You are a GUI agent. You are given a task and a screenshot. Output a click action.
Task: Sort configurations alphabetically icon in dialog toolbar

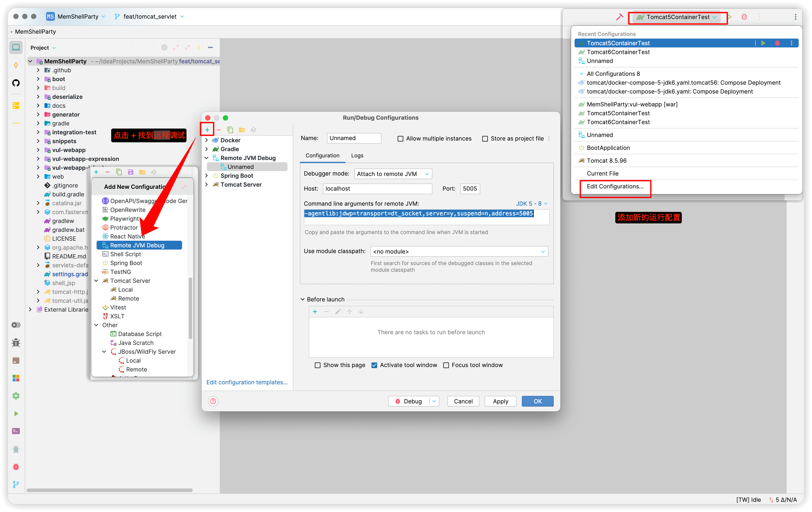(253, 130)
